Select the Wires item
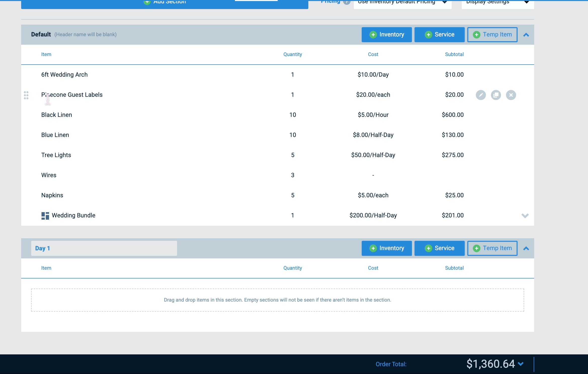The width and height of the screenshot is (588, 374). tap(49, 175)
